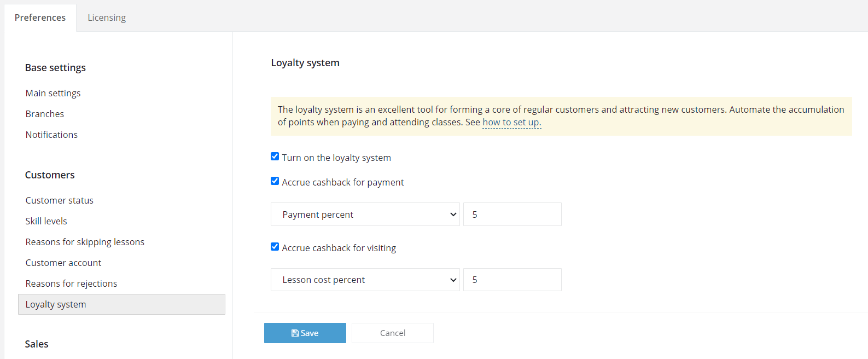This screenshot has height=359, width=868.
Task: Uncheck Accrue cashback for visiting
Action: click(x=275, y=247)
